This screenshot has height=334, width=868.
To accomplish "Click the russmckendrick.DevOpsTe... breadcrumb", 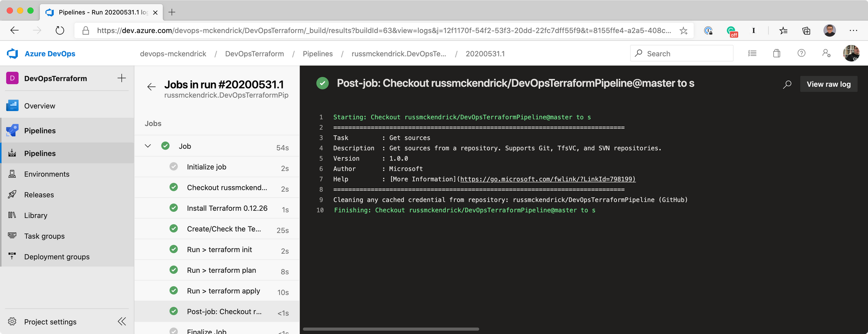I will click(x=399, y=54).
